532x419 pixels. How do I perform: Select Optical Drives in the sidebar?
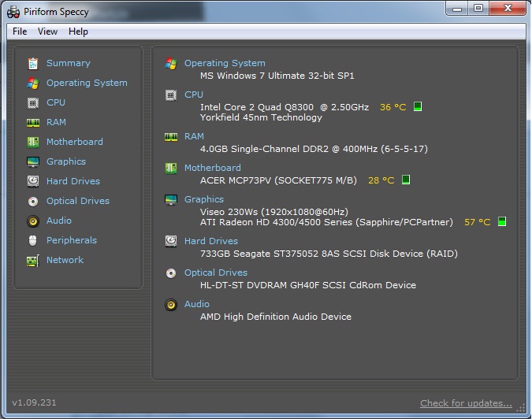(78, 201)
